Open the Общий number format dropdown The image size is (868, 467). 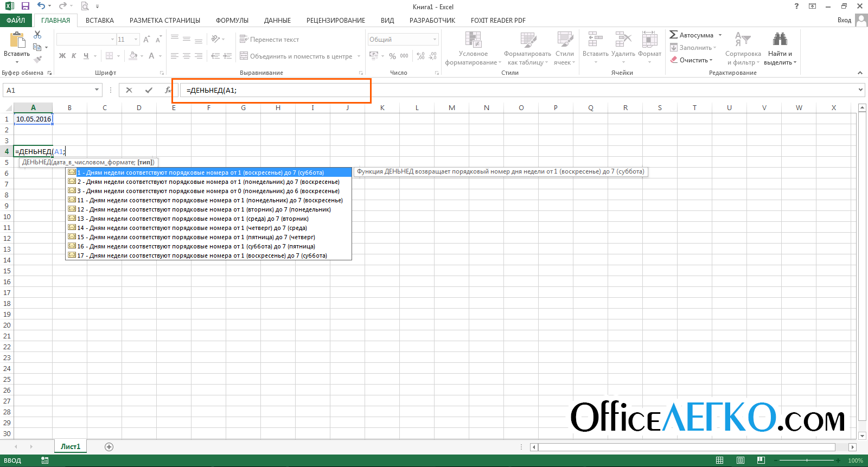(x=435, y=40)
